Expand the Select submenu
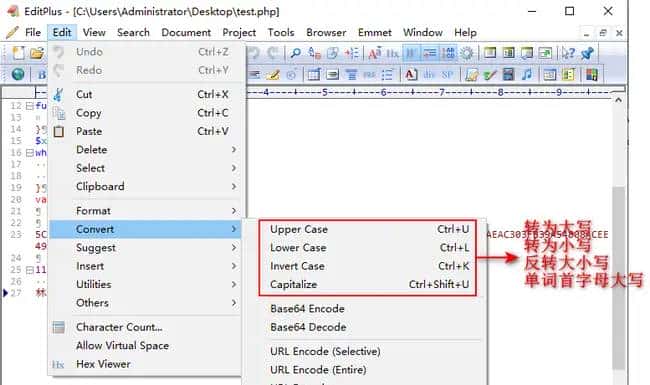650x385 pixels. [145, 168]
